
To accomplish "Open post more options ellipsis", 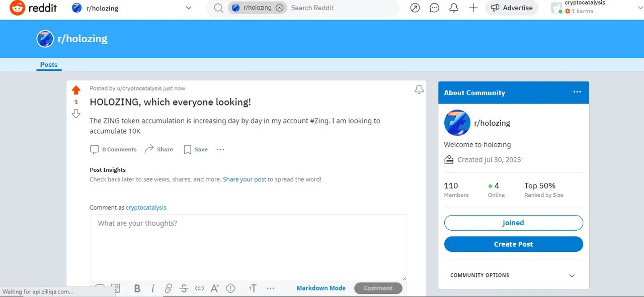I will (220, 149).
